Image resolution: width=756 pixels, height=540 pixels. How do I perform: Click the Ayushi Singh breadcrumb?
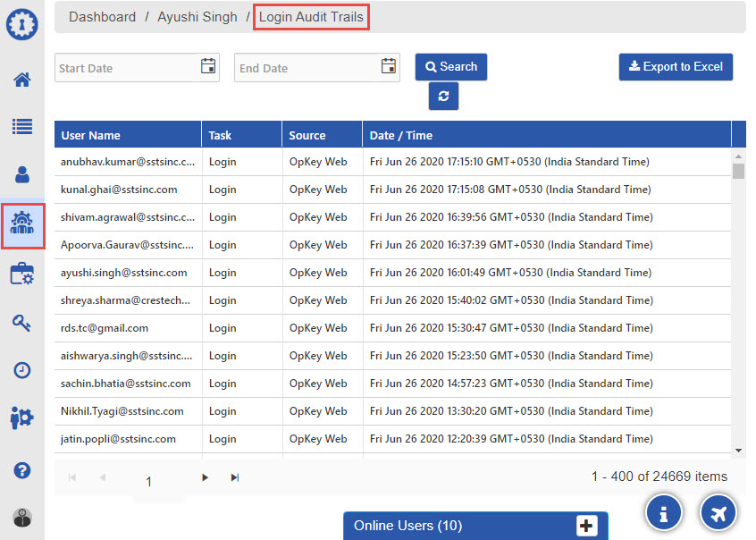197,17
